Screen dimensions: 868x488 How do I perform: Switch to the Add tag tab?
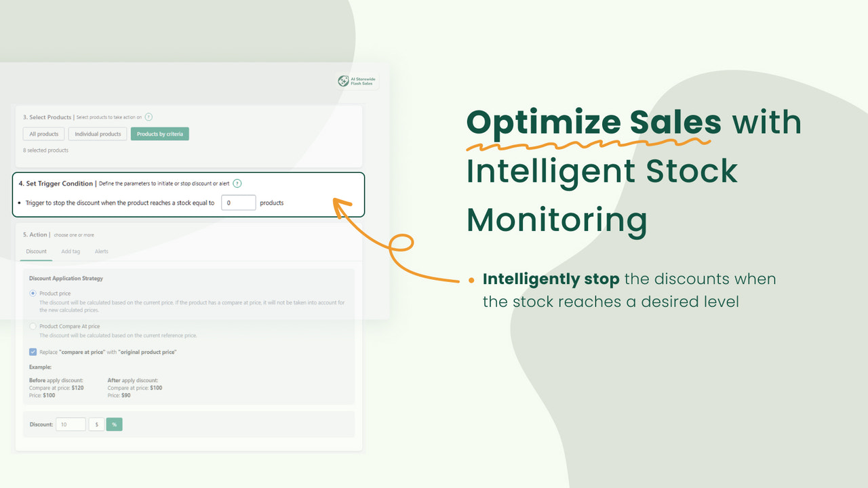click(x=71, y=251)
